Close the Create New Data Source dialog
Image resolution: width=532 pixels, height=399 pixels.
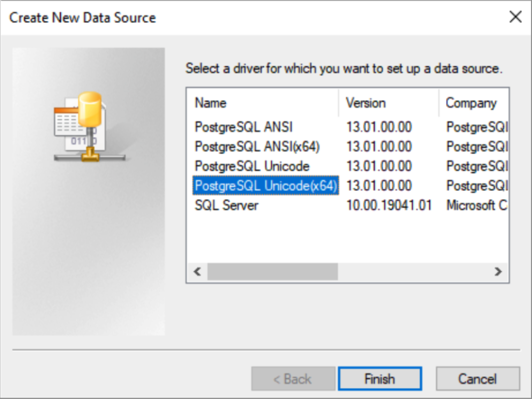515,17
